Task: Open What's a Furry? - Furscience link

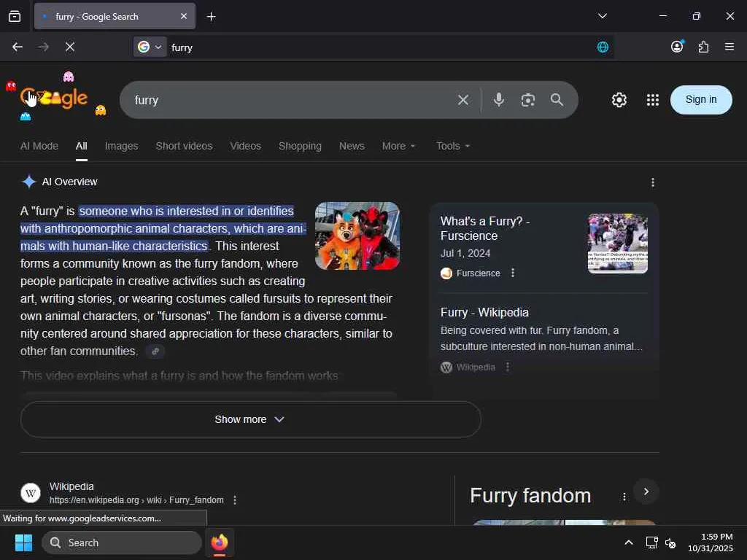Action: point(485,228)
